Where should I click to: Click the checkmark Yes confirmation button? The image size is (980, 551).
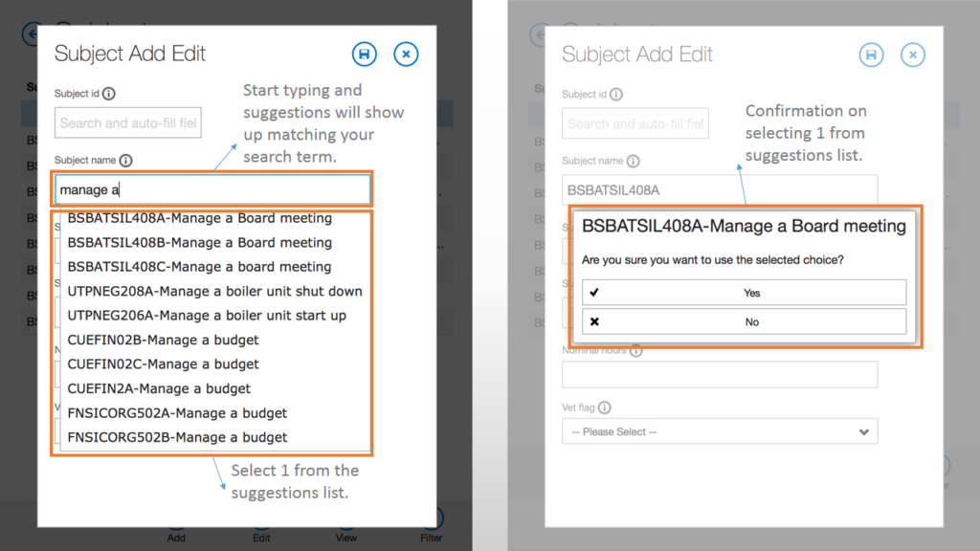pos(743,293)
